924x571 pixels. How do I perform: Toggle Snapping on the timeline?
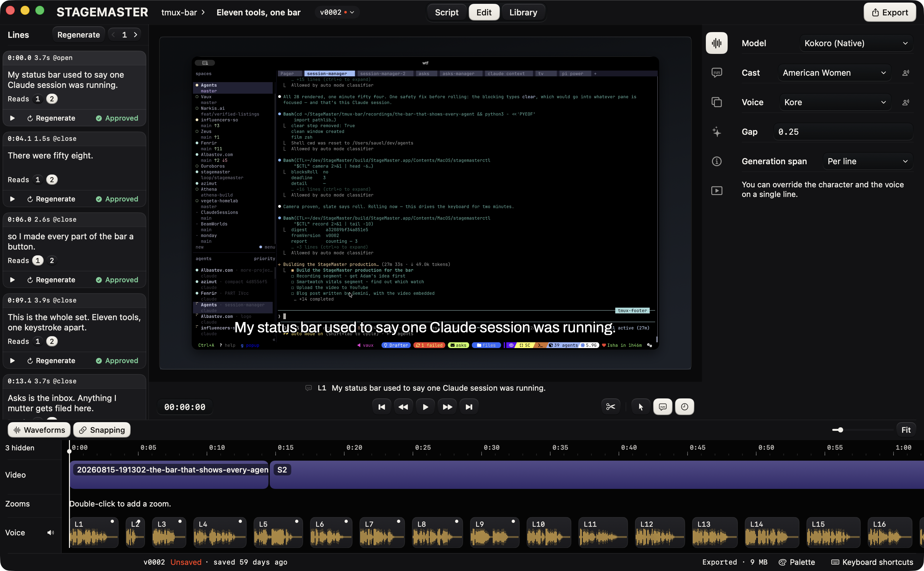coord(102,430)
